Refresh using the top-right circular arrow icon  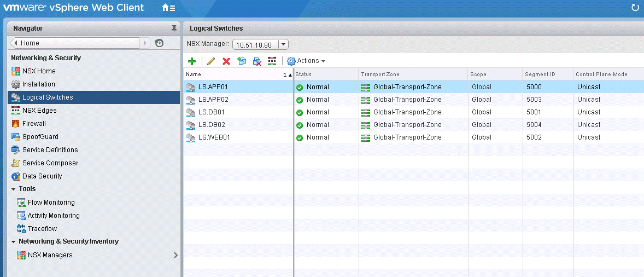tap(635, 8)
